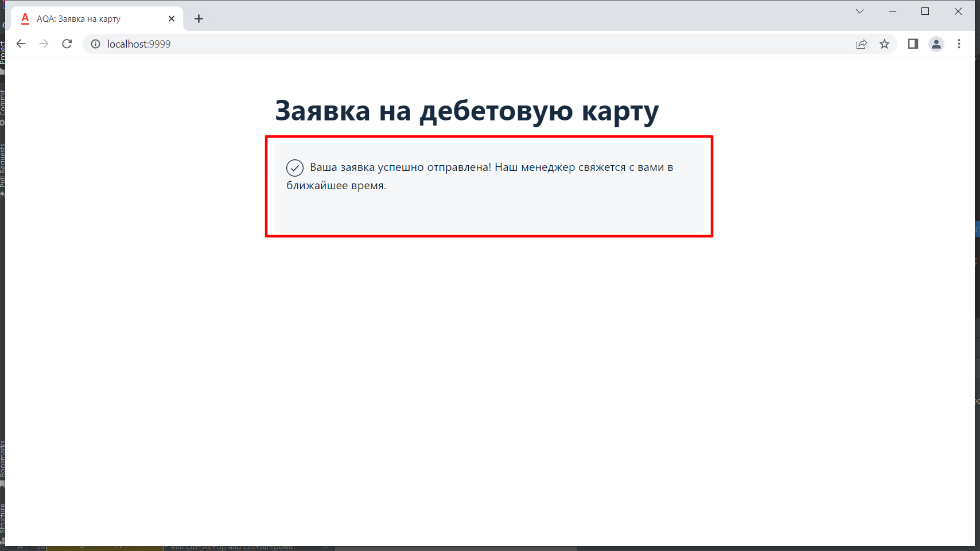Open the browser customize three-dot menu icon
The image size is (980, 551).
tap(959, 44)
